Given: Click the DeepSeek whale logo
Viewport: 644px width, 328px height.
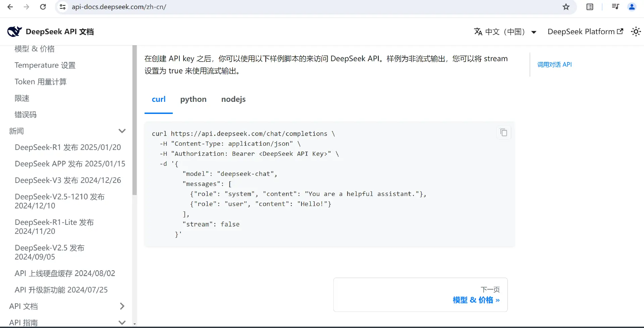Looking at the screenshot, I should pos(14,31).
